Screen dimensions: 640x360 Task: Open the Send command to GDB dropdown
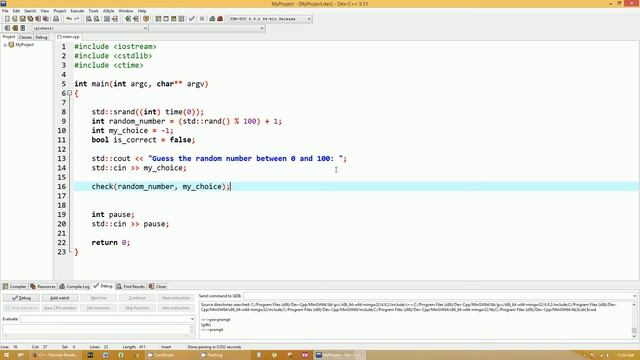click(x=634, y=296)
